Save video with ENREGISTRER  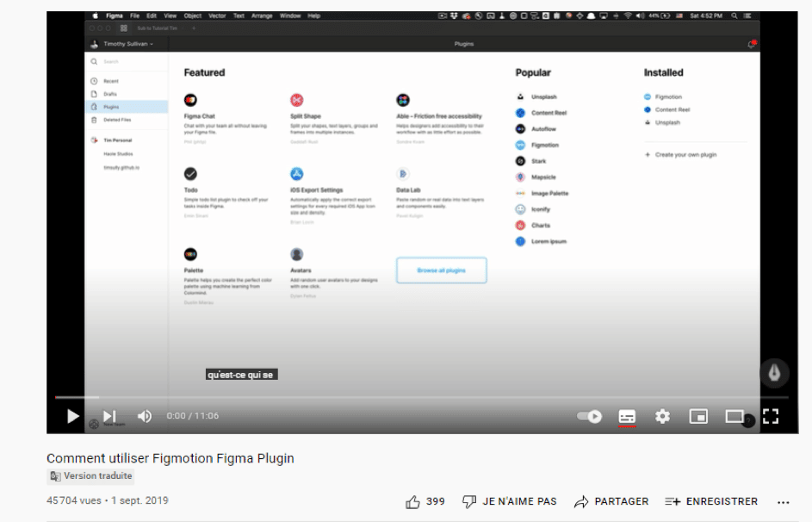pos(711,501)
